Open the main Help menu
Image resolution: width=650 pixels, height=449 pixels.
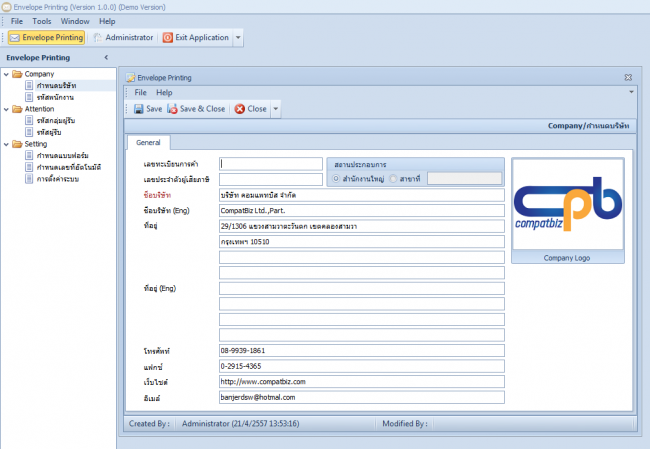click(107, 21)
